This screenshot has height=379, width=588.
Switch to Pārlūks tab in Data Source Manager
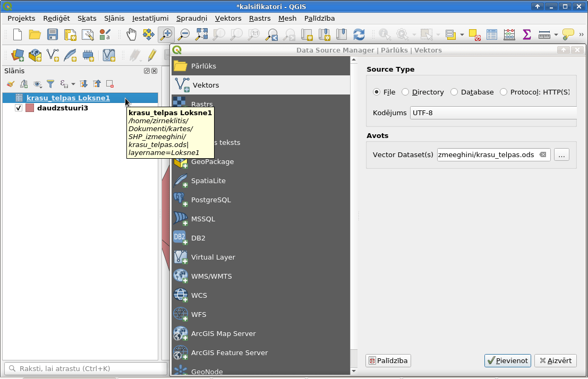point(261,66)
